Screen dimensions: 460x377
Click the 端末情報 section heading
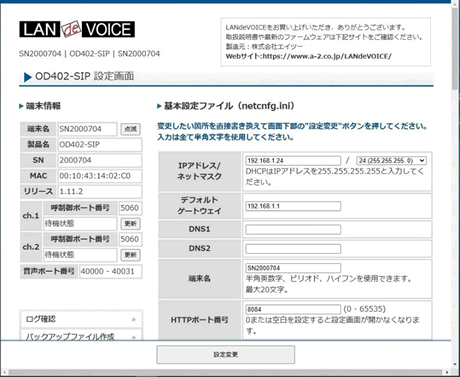click(43, 106)
